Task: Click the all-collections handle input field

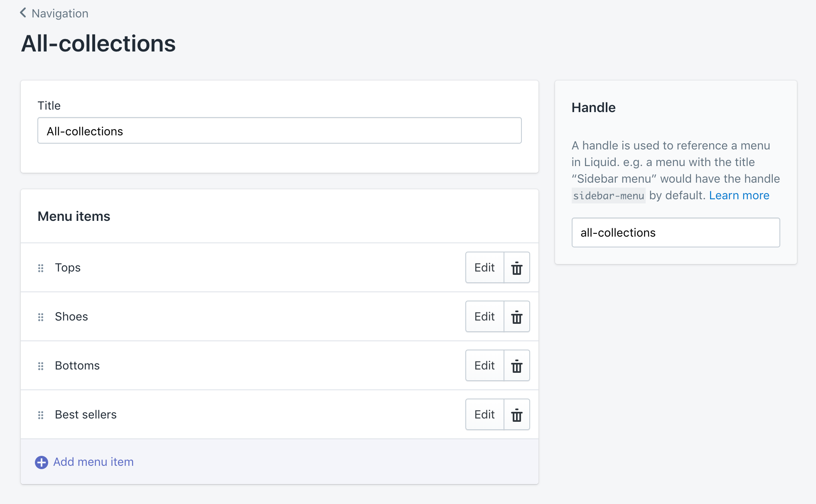Action: 676,232
